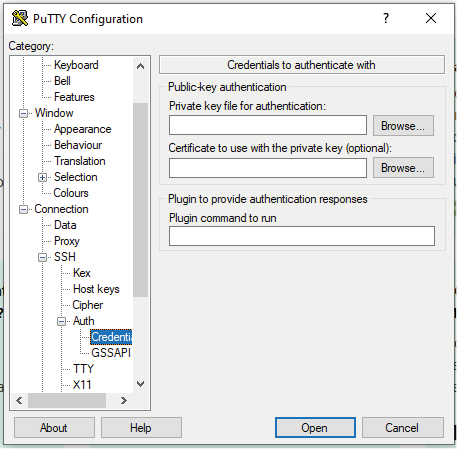Collapse the SSH tree branch

tap(42, 257)
